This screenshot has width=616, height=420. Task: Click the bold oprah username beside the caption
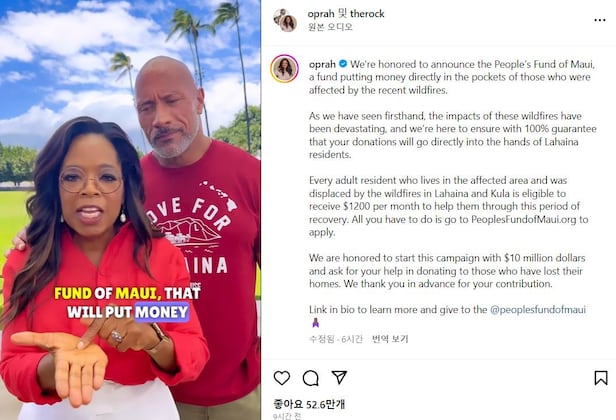[x=322, y=64]
